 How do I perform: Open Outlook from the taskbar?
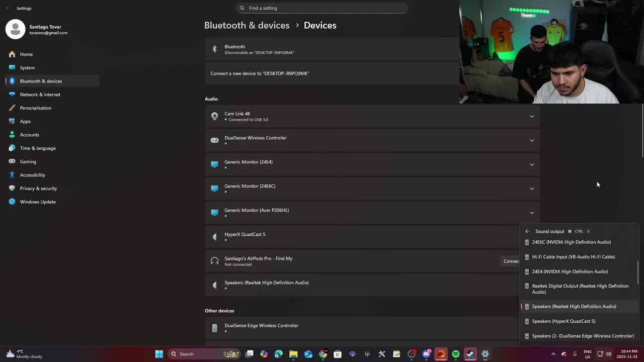click(x=308, y=354)
